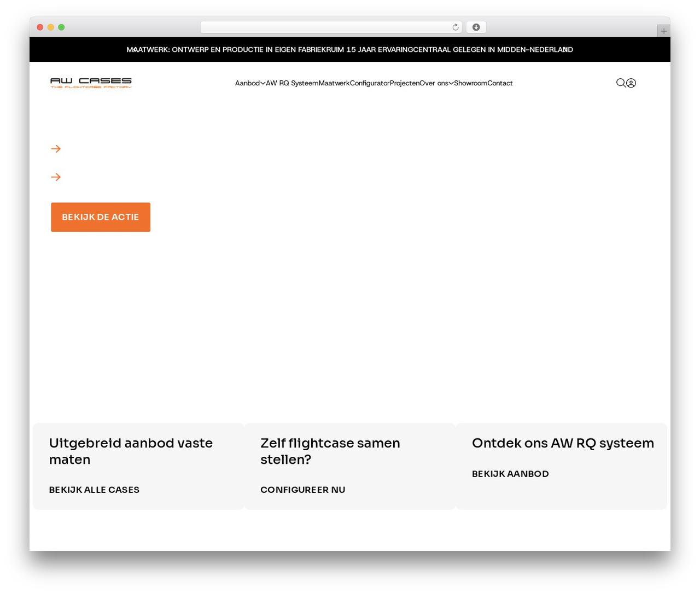Go to homepage via AW Cases logo

(91, 83)
